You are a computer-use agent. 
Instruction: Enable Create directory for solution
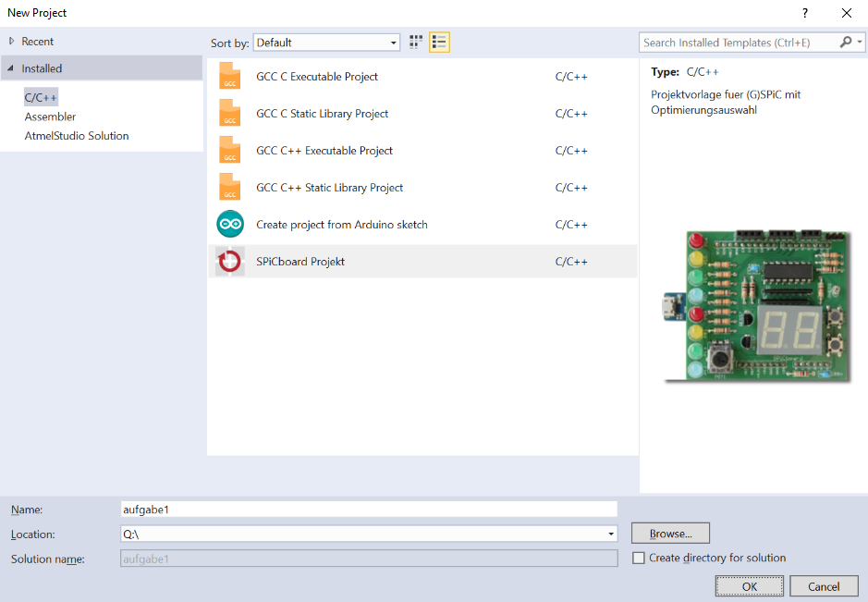[x=639, y=559]
